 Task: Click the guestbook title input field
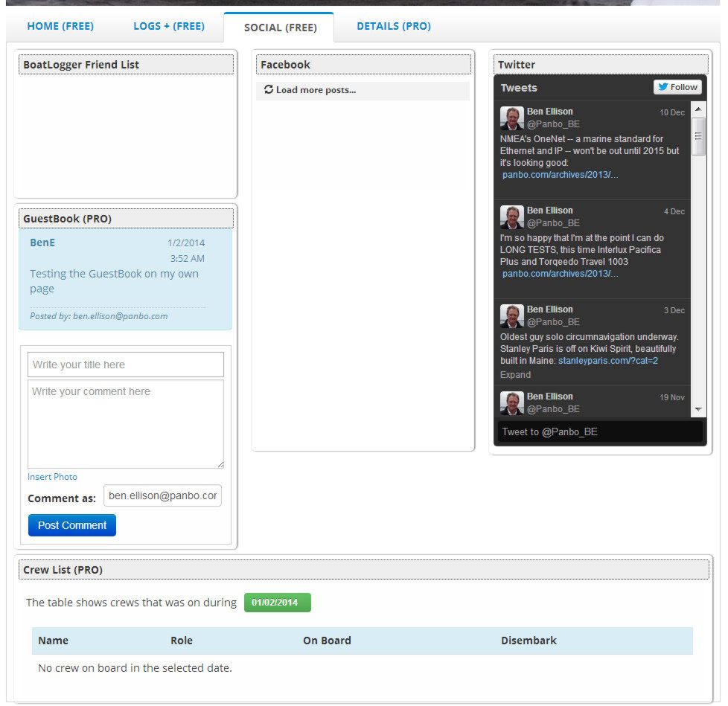(125, 365)
